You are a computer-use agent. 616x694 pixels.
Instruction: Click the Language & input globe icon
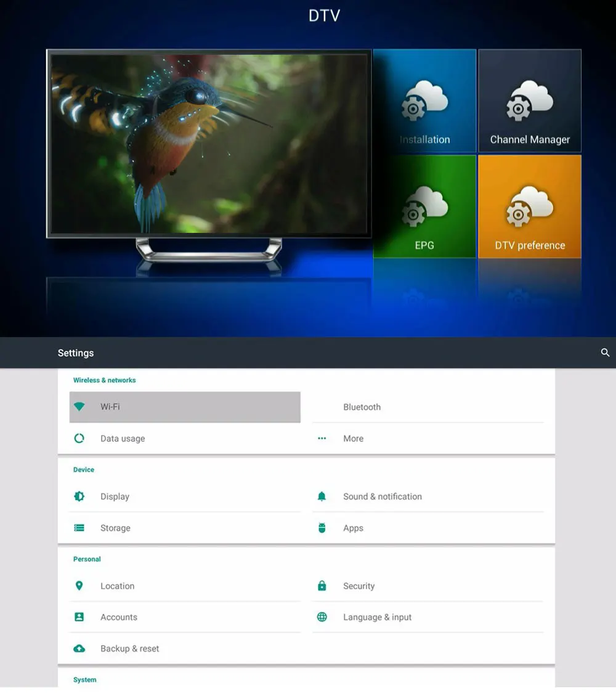tap(322, 616)
